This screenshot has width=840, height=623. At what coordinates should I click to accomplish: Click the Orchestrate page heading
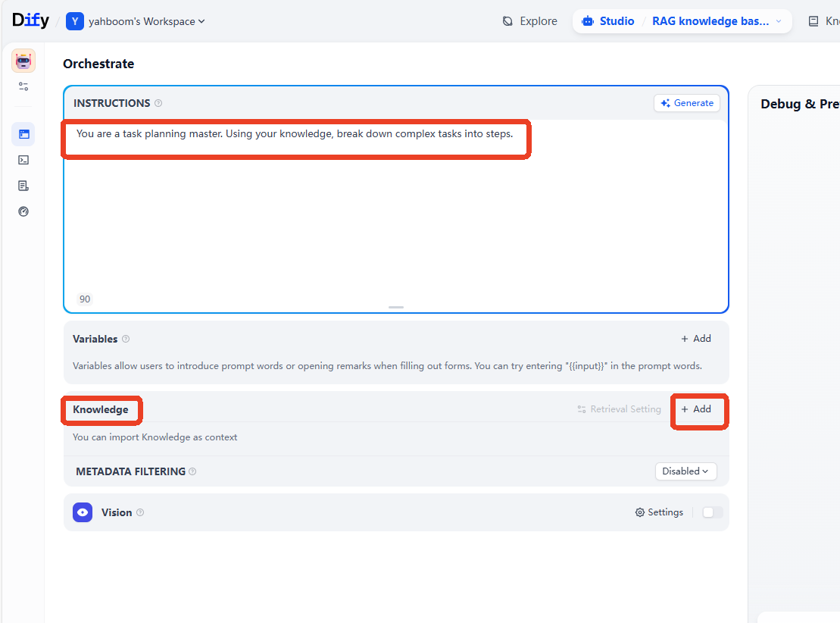coord(98,64)
